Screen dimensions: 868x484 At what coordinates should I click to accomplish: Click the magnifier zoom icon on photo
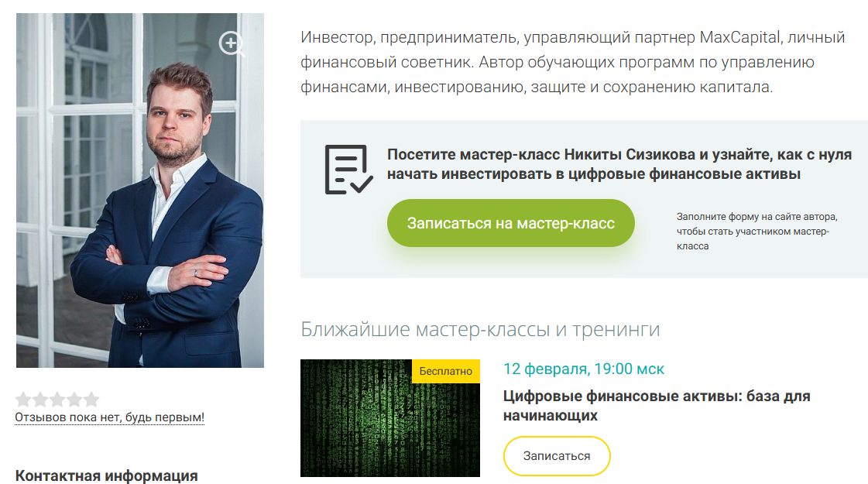tap(232, 43)
